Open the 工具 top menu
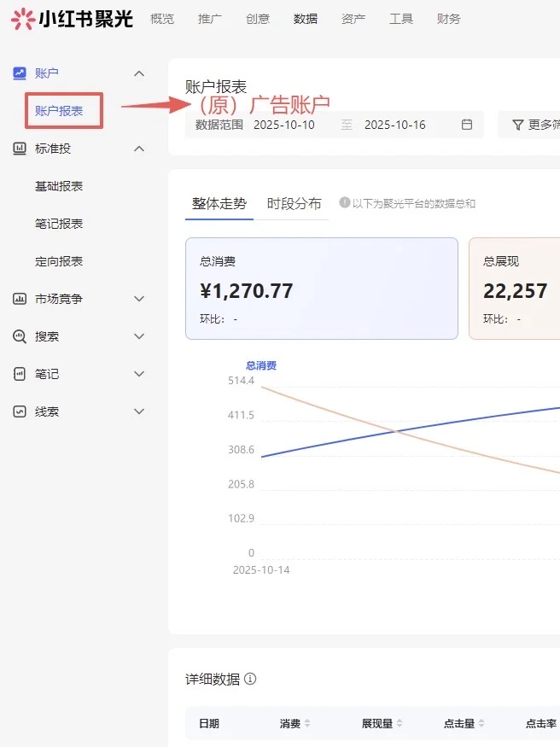Viewport: 560px width, 747px height. [x=401, y=19]
